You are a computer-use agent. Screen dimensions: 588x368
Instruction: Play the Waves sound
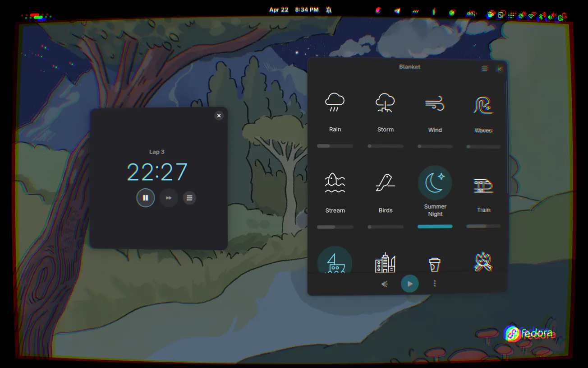click(x=483, y=104)
